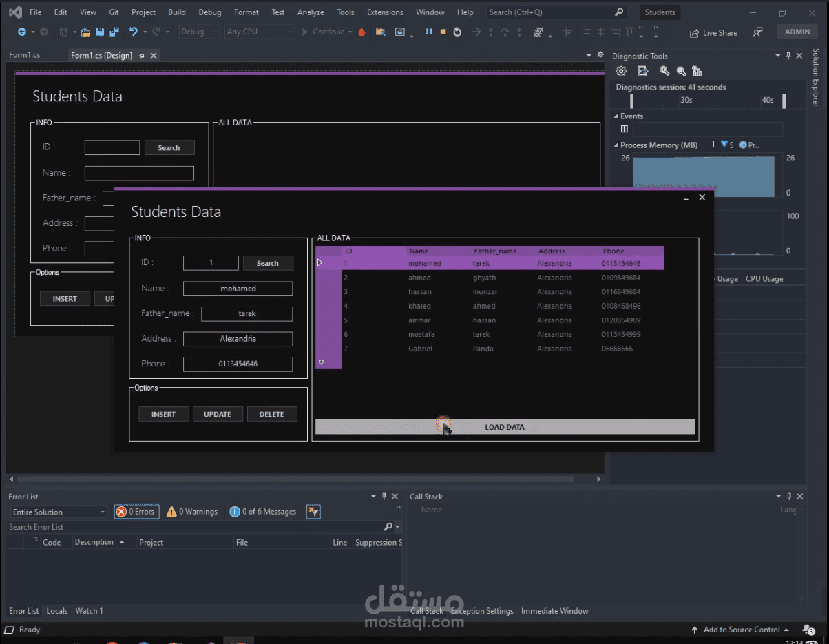
Task: Open the Debug menu
Action: coord(210,12)
